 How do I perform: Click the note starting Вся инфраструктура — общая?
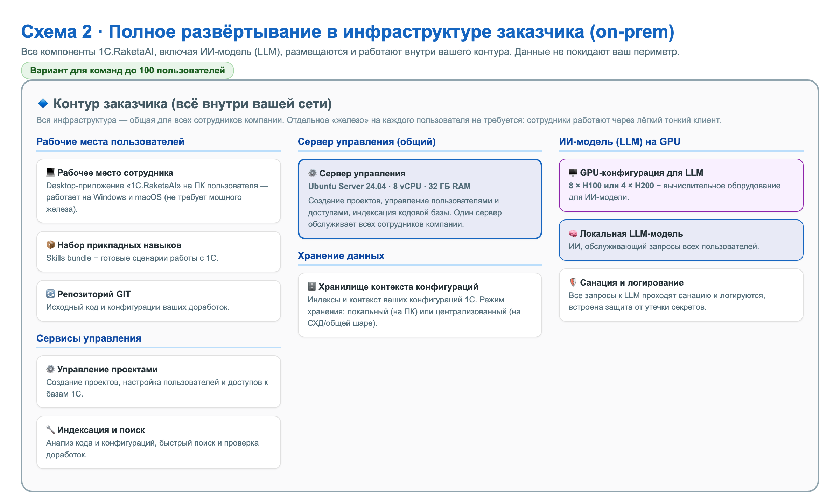379,120
